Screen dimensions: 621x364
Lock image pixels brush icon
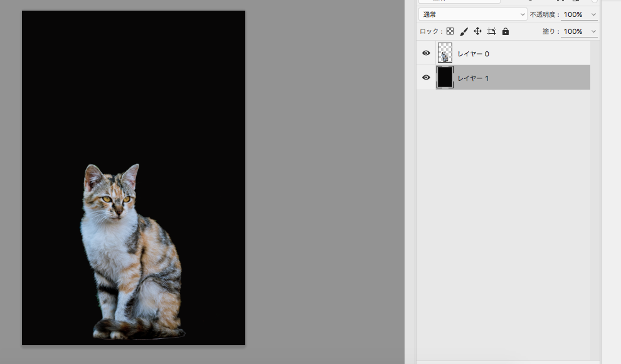point(464,31)
